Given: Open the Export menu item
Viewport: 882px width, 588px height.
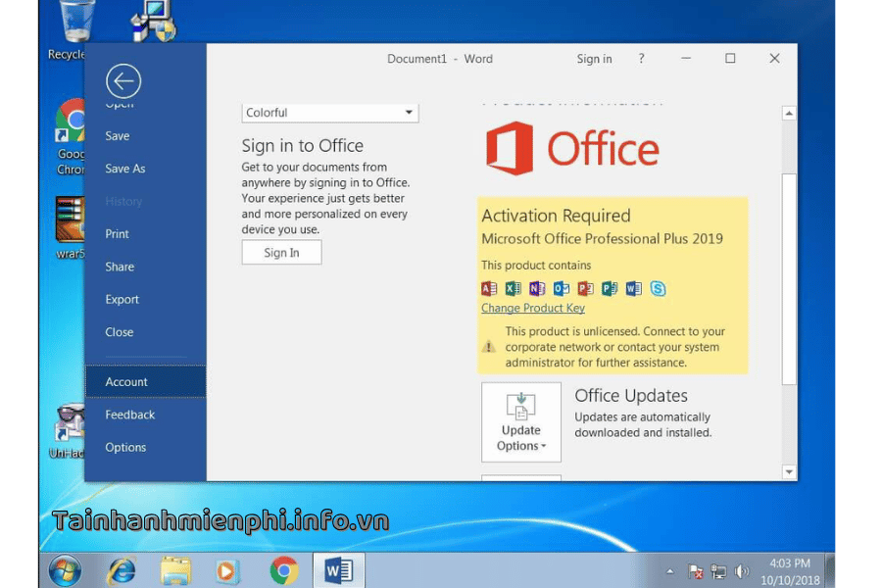Looking at the screenshot, I should [122, 300].
